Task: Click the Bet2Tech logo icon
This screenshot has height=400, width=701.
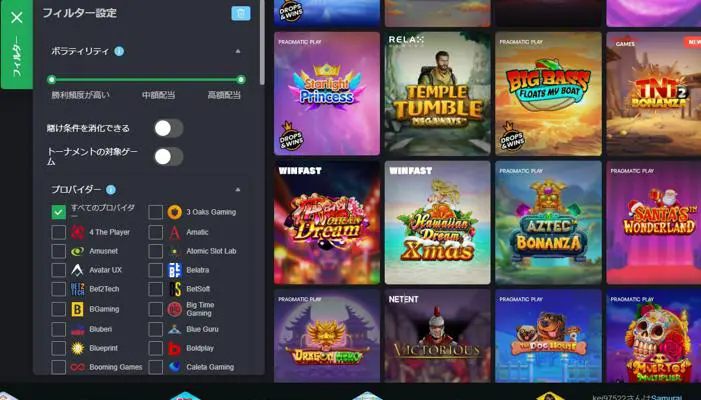Action: tap(78, 289)
